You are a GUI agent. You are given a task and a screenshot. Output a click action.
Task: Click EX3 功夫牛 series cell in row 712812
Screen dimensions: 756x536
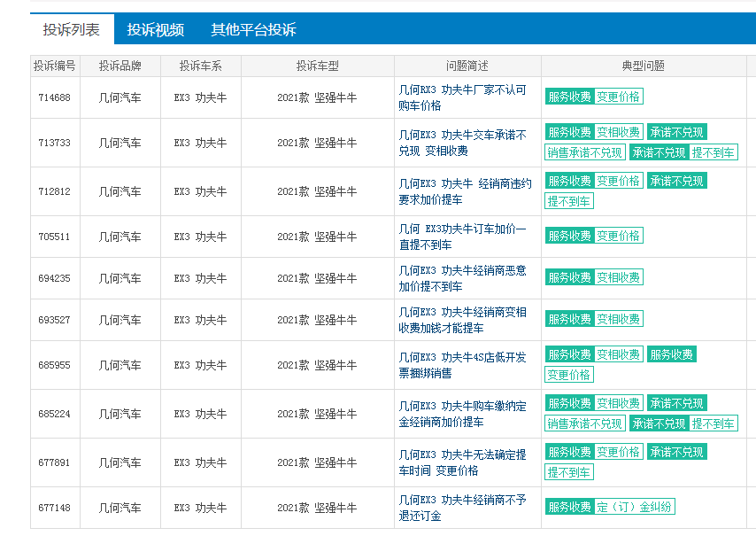(201, 191)
